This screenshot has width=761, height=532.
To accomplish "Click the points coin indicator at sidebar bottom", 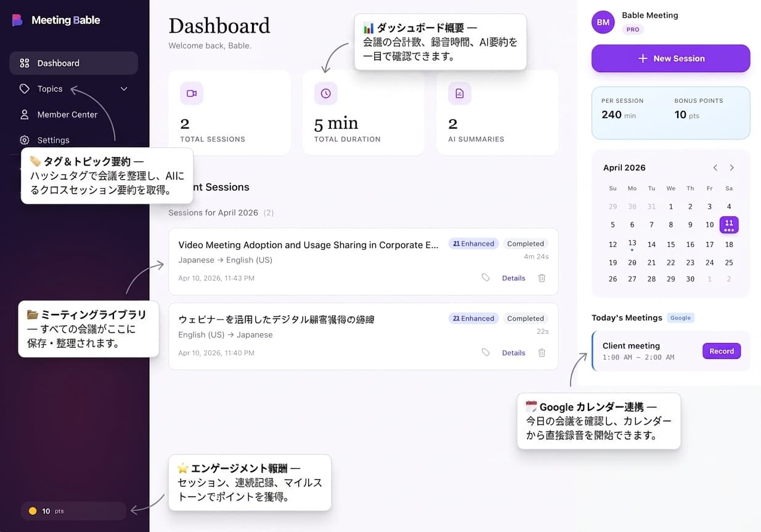I will (x=33, y=510).
